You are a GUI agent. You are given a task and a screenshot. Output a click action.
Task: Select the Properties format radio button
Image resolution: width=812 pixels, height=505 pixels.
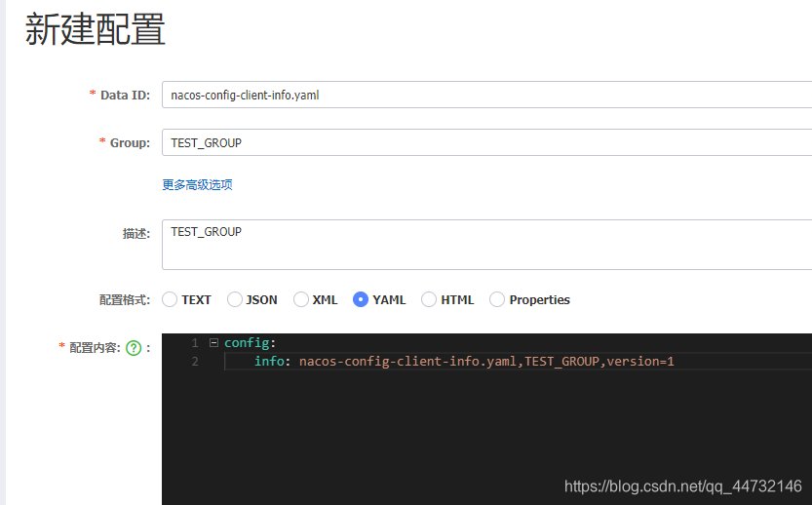click(x=497, y=299)
